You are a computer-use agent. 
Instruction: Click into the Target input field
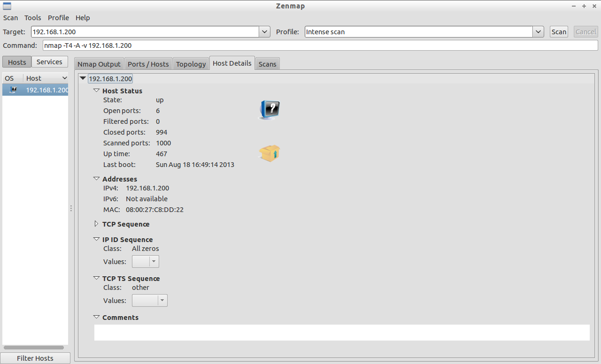145,32
